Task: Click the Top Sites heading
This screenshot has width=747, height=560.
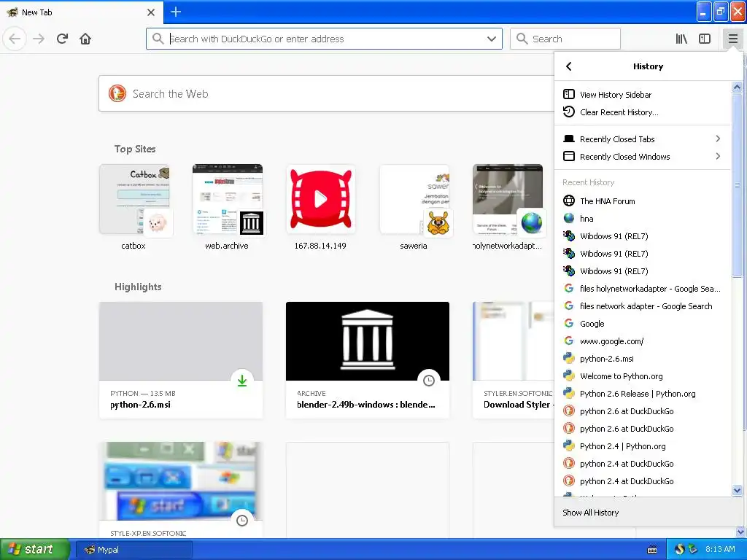Action: coord(135,149)
